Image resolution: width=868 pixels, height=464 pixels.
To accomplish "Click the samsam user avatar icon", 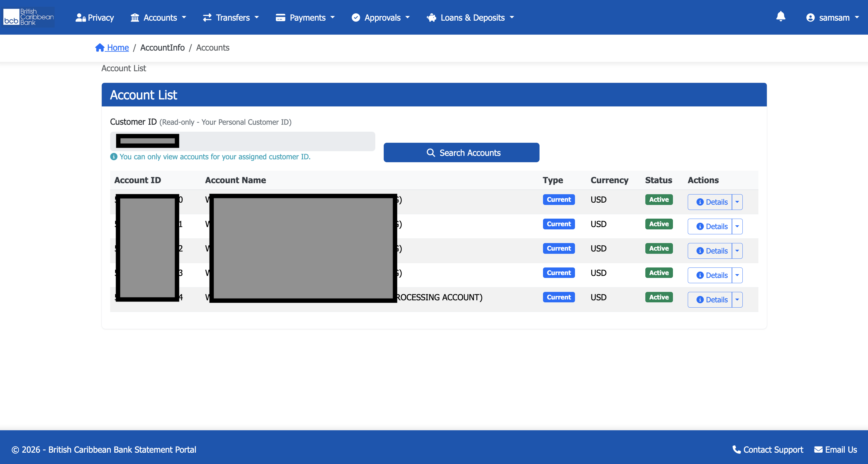I will [x=810, y=17].
